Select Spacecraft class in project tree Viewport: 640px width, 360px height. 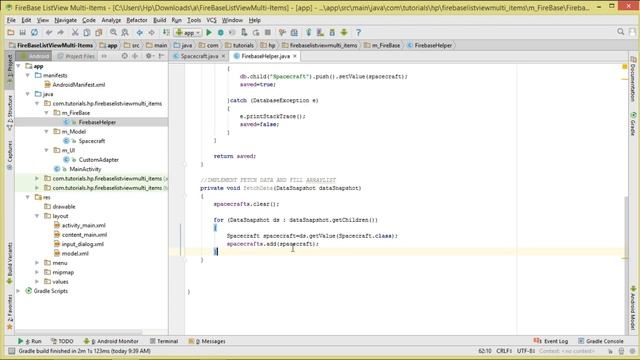pyautogui.click(x=91, y=141)
